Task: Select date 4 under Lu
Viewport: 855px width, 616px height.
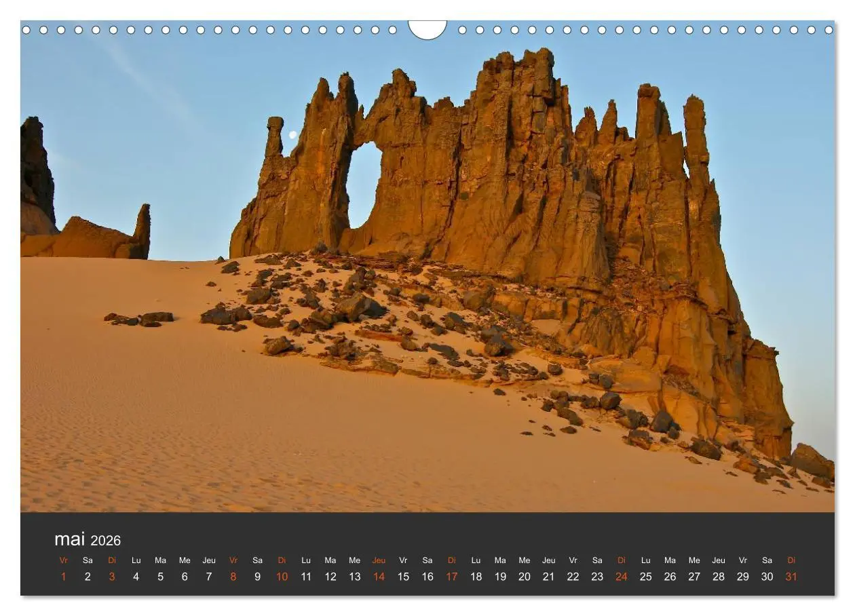Action: tap(136, 577)
